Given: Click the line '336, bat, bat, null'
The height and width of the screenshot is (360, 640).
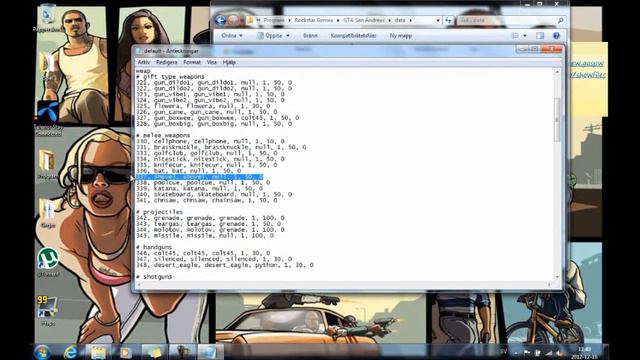Looking at the screenshot, I should (x=188, y=171).
